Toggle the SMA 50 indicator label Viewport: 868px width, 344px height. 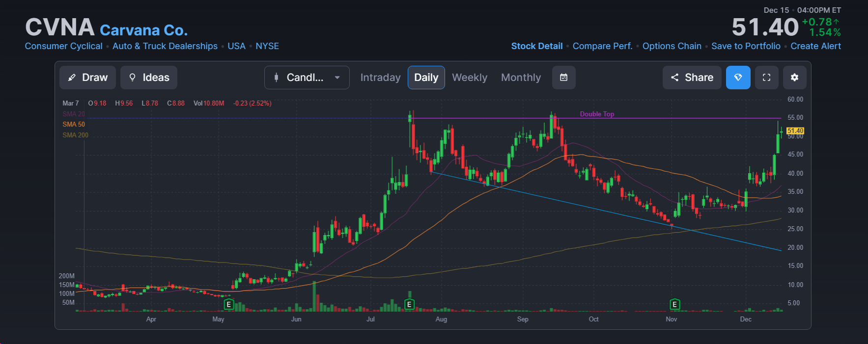(74, 124)
